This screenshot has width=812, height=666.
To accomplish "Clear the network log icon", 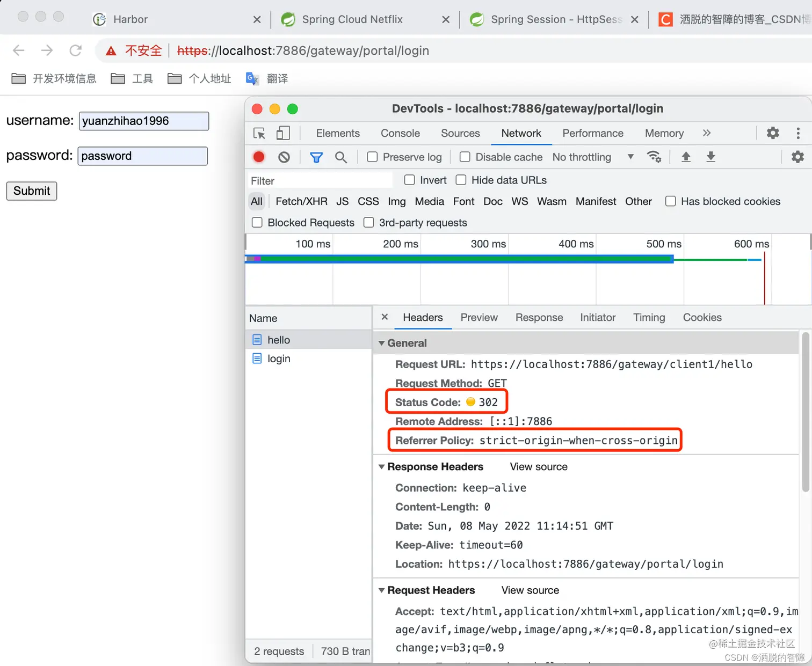I will [284, 157].
